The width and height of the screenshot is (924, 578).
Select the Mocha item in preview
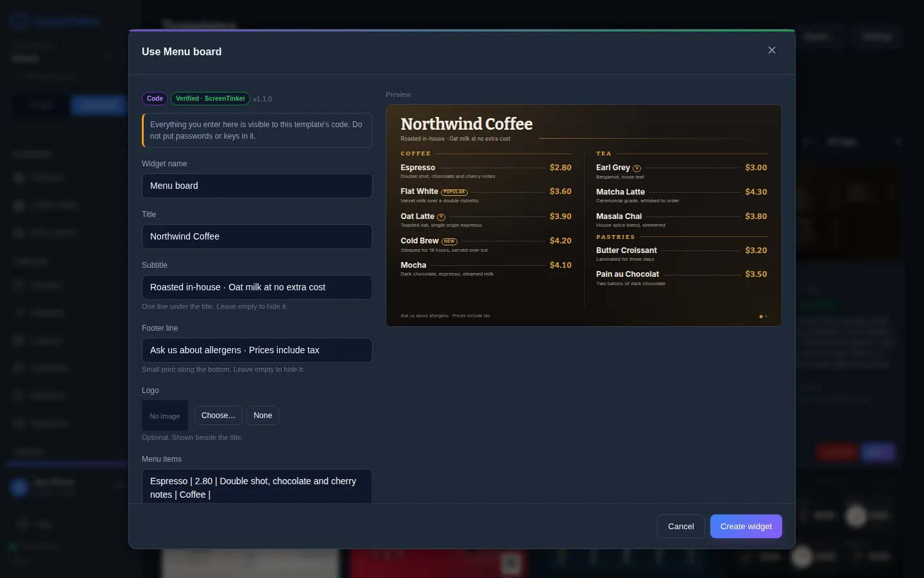click(x=413, y=265)
